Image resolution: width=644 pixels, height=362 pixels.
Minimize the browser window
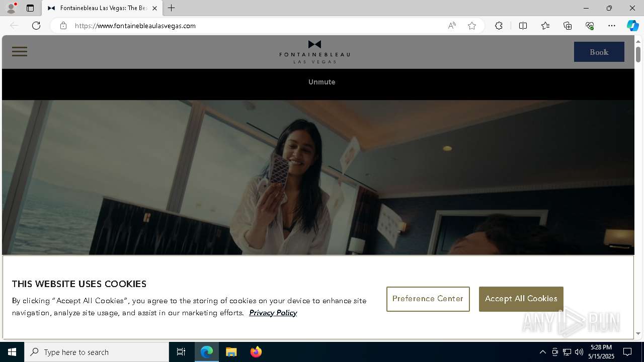[x=586, y=8]
